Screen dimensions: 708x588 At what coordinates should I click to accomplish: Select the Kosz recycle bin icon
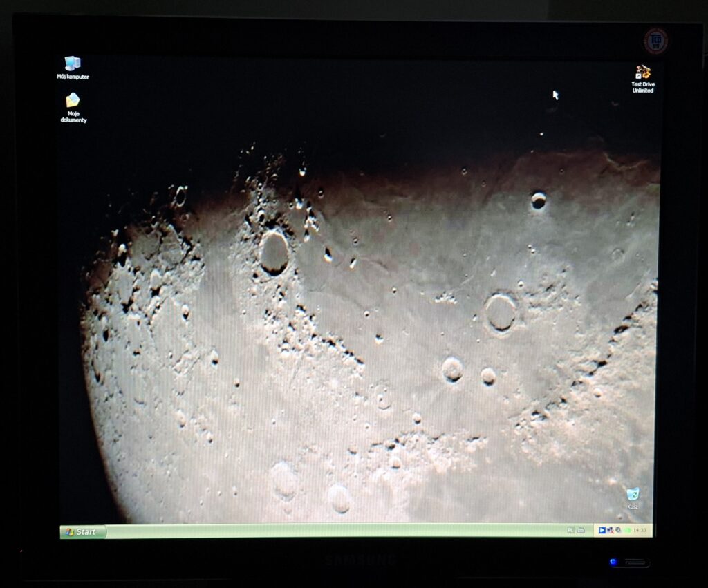coord(632,494)
